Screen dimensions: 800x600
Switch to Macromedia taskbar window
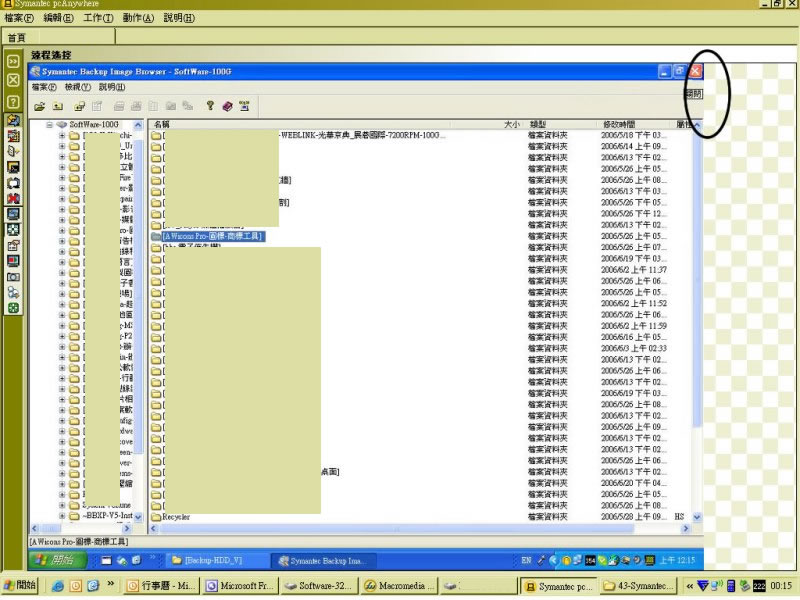(398, 586)
